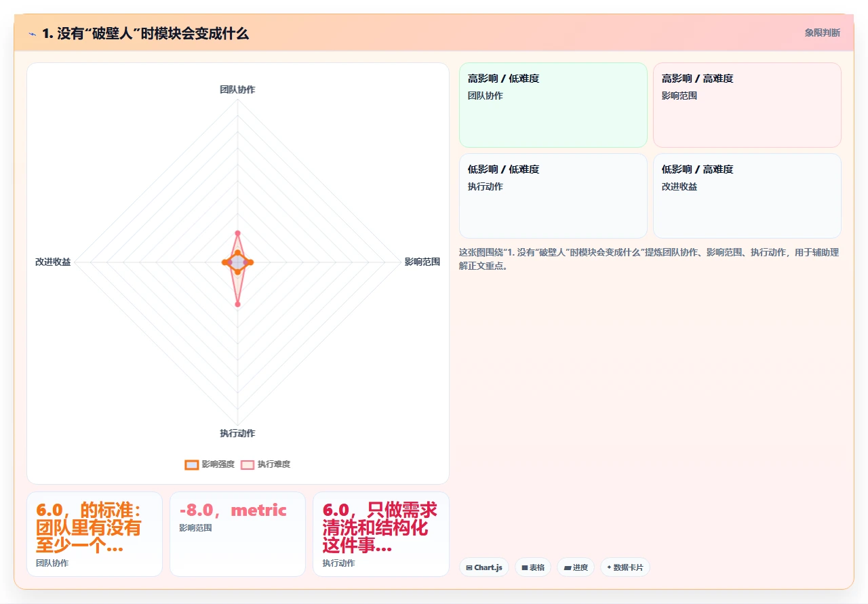Click the lightning icon beside the section title
This screenshot has height=604, width=868.
click(x=32, y=33)
